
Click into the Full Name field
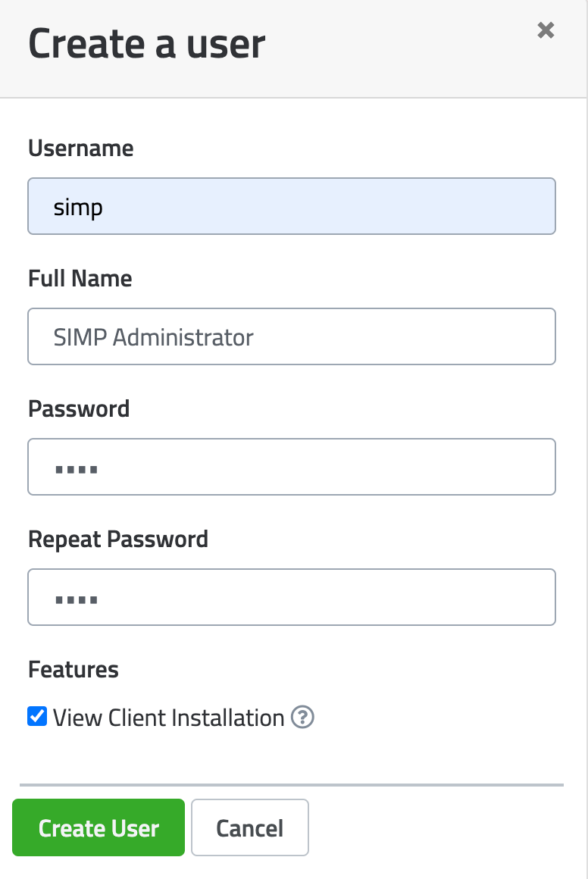292,336
